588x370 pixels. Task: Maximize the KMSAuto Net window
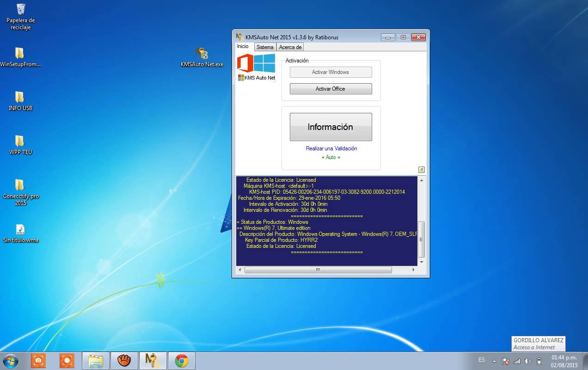point(403,37)
